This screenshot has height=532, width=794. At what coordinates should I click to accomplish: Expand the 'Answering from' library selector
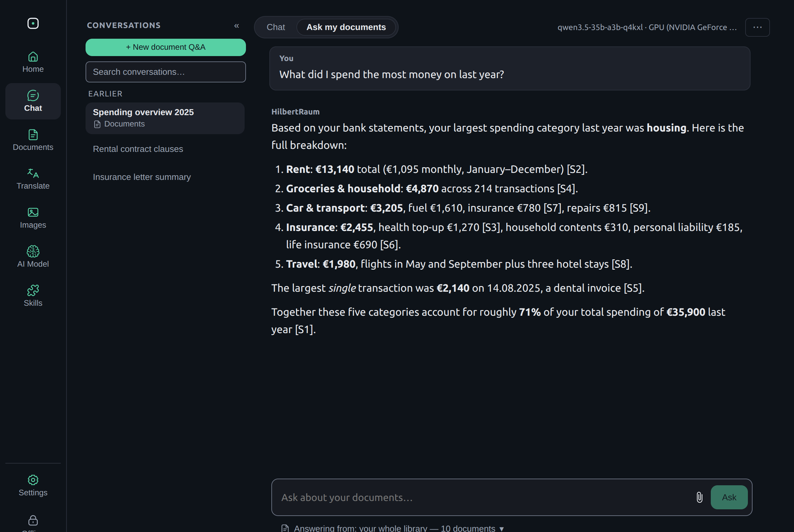coord(393,528)
